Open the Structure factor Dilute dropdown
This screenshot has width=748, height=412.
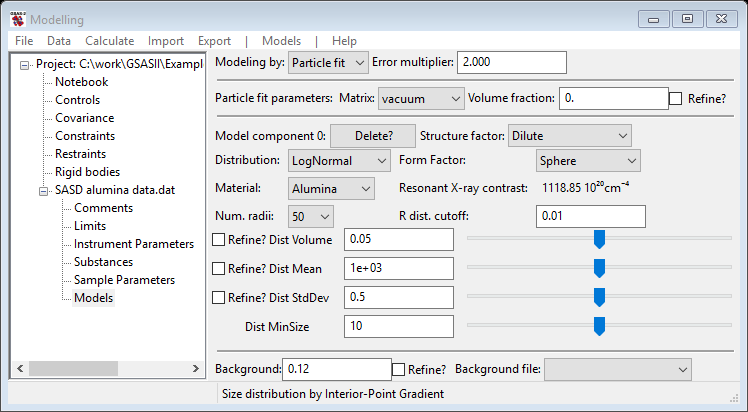click(570, 136)
